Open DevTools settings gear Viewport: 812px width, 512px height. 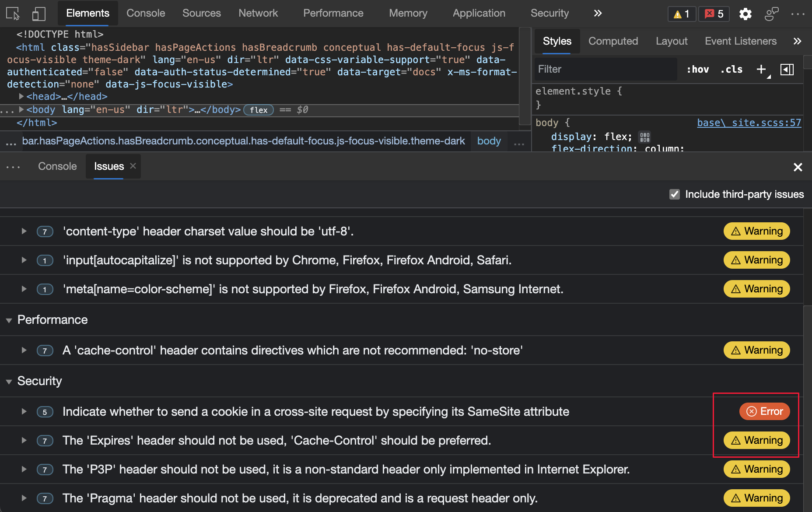745,14
